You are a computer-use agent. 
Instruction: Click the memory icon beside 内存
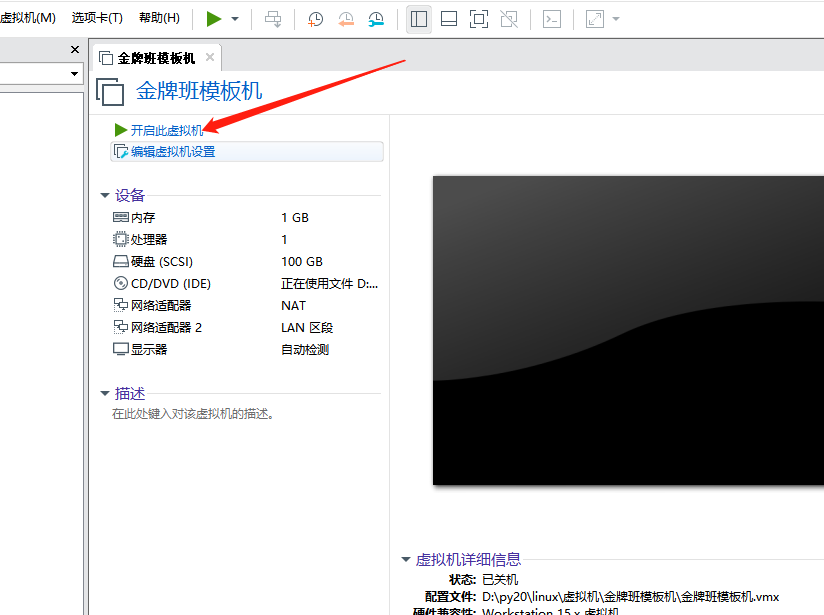pyautogui.click(x=121, y=217)
